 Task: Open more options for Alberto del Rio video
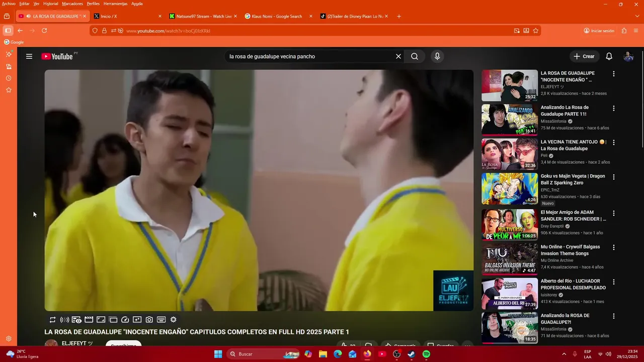pos(613,282)
